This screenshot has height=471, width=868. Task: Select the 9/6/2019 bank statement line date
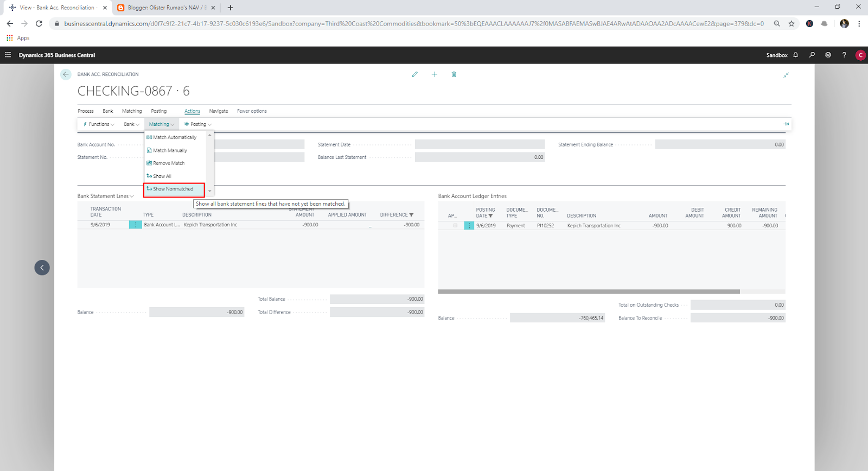click(100, 225)
